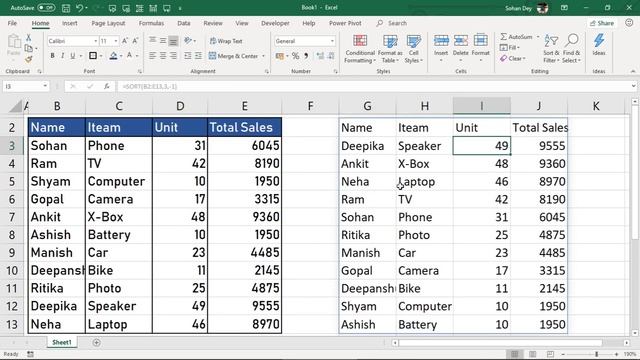
Task: Open the File tab
Action: (x=12, y=23)
